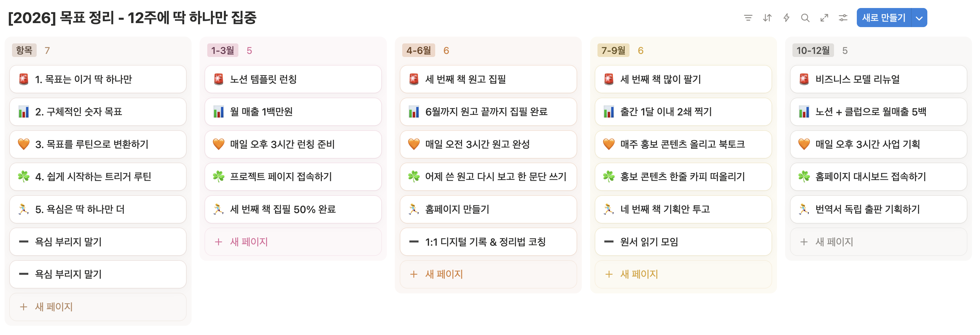This screenshot has width=980, height=335.
Task: Click the sort arrows icon
Action: tap(767, 18)
